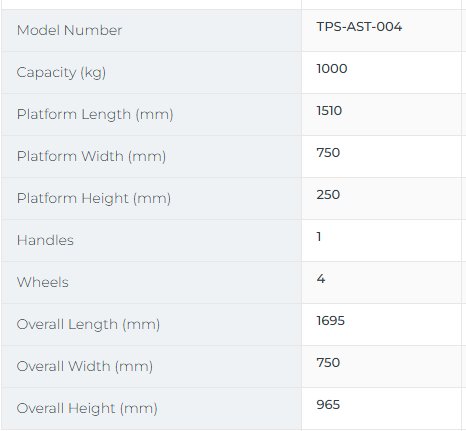
Task: Select the Platform Height (mm) label
Action: [x=94, y=199]
